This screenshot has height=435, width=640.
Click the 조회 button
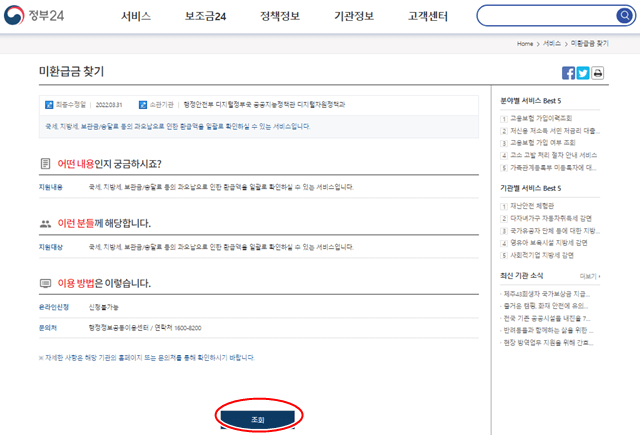pyautogui.click(x=258, y=419)
